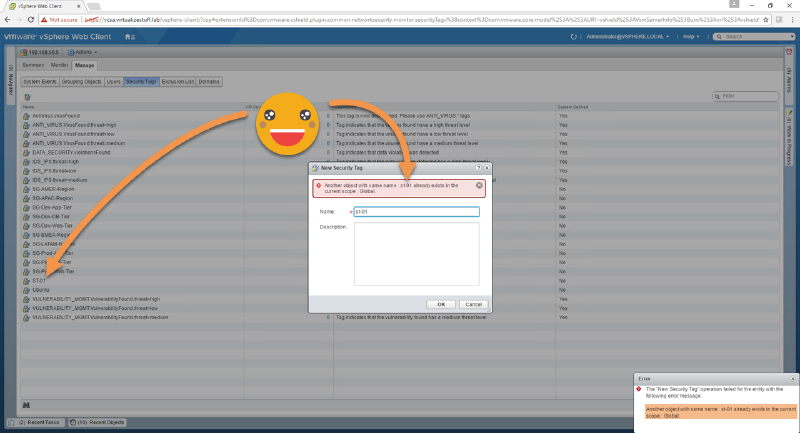This screenshot has height=433, width=800.
Task: Click the Find binoculars icon below table
Action: pos(27,405)
